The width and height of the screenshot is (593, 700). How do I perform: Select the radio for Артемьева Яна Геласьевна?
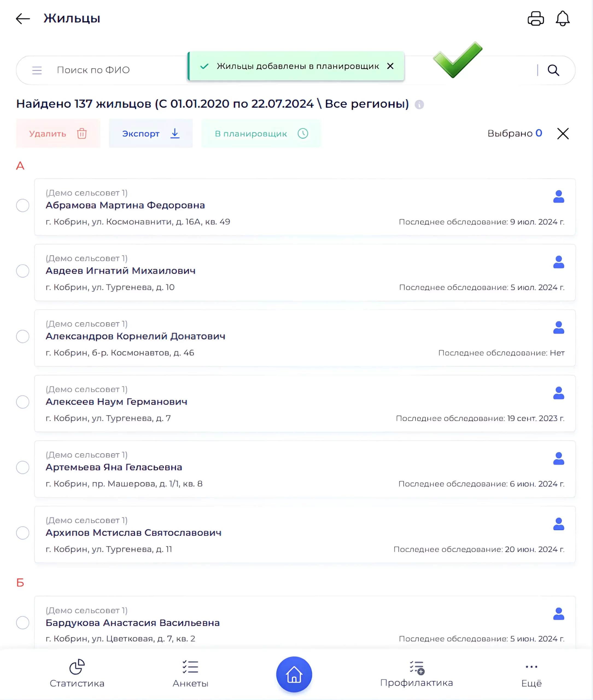point(22,468)
